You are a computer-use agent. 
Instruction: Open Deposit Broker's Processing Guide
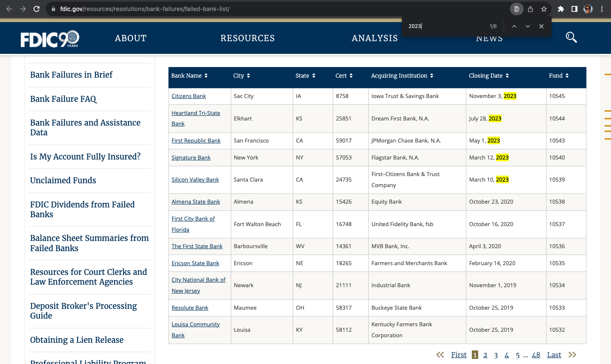(x=84, y=311)
